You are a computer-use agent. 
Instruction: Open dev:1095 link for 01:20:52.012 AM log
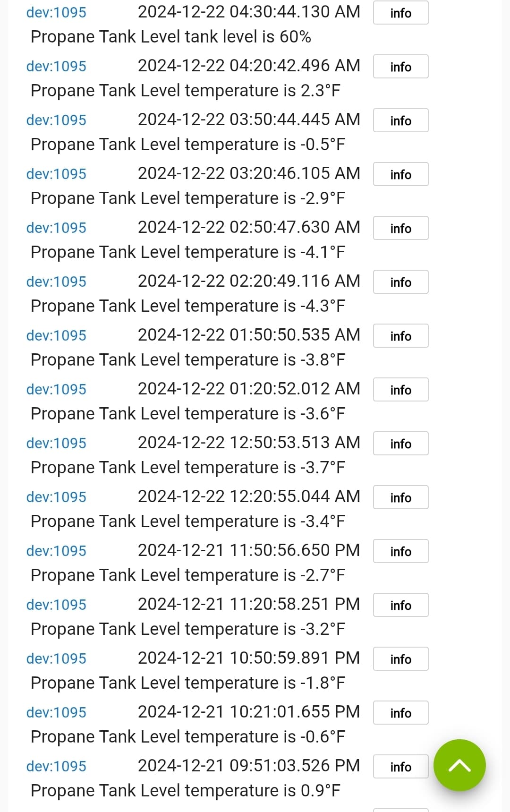pyautogui.click(x=56, y=389)
